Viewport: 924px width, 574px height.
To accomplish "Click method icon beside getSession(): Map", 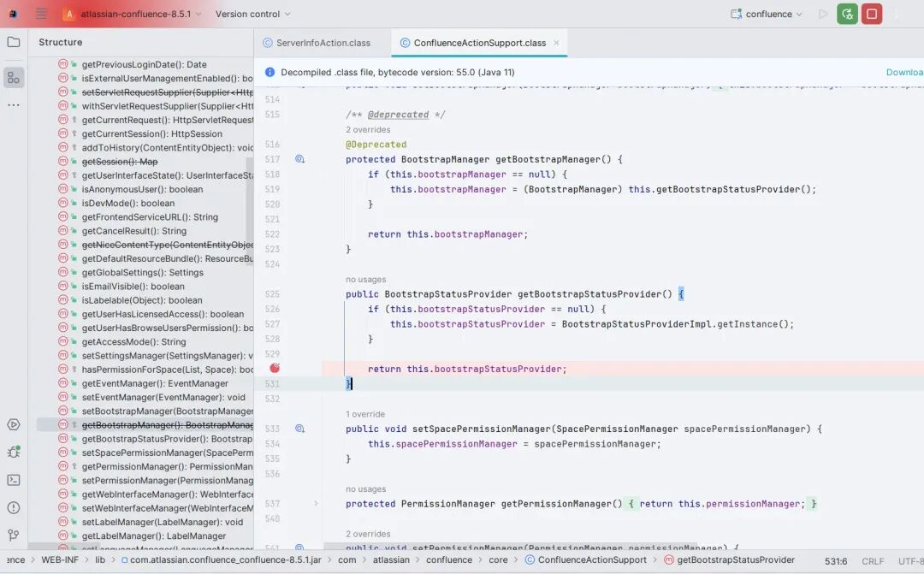I will (x=63, y=161).
